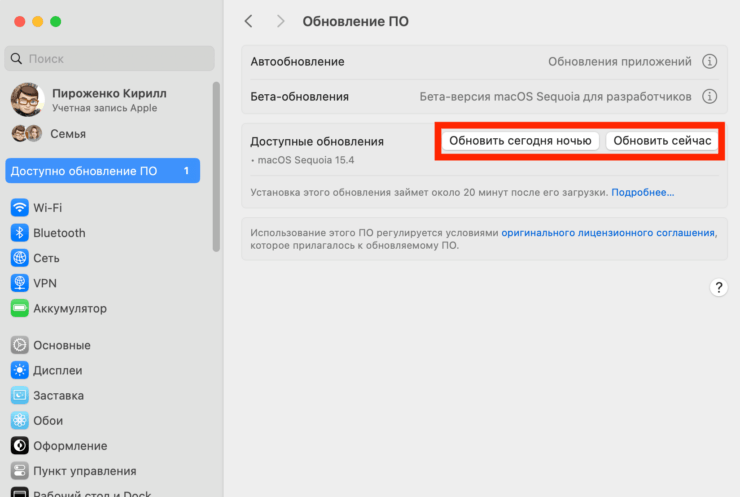Screen dimensions: 740x497
Task: Click the Обои flower icon
Action: (x=19, y=421)
